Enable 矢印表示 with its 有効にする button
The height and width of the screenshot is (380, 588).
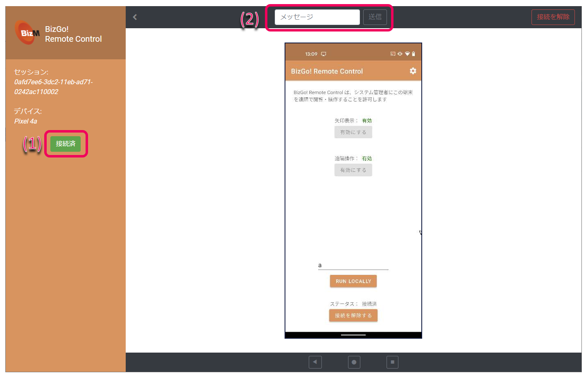[x=353, y=133]
